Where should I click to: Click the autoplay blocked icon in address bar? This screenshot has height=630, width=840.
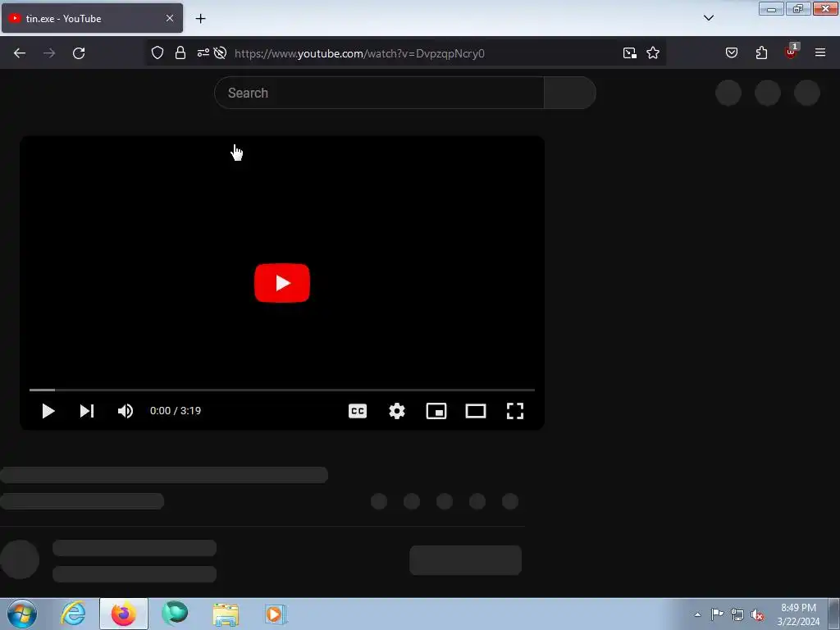coord(220,53)
